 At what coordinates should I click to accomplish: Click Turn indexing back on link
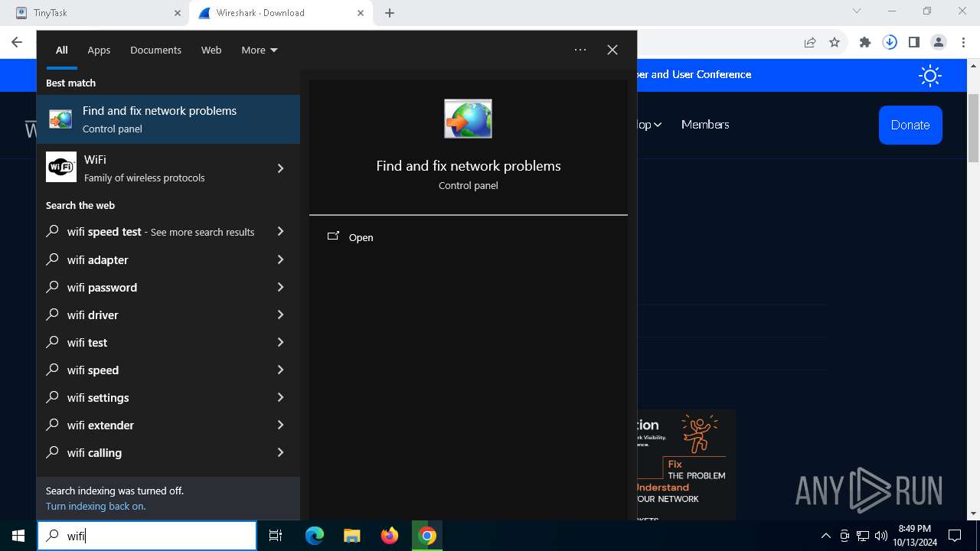pos(96,506)
